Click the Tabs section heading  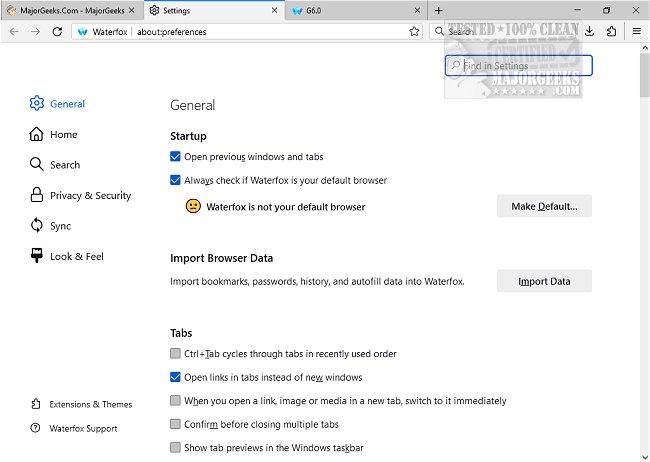[x=181, y=333]
